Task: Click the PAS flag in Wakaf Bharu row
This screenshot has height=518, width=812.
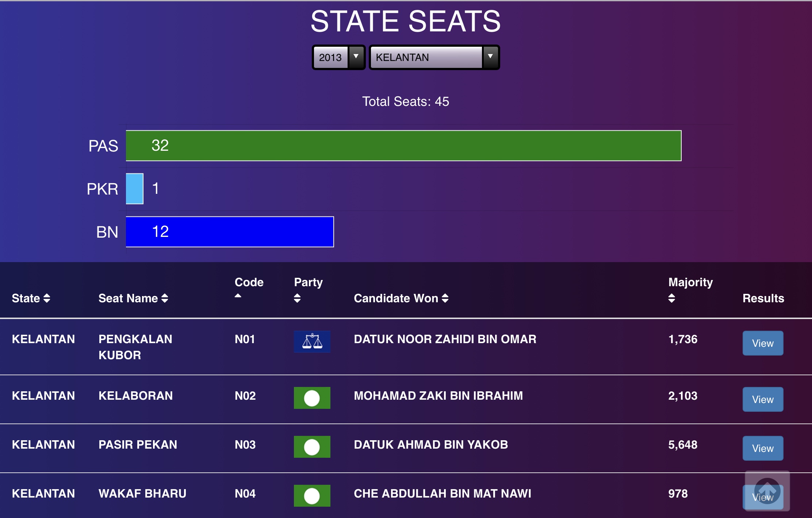Action: point(312,496)
